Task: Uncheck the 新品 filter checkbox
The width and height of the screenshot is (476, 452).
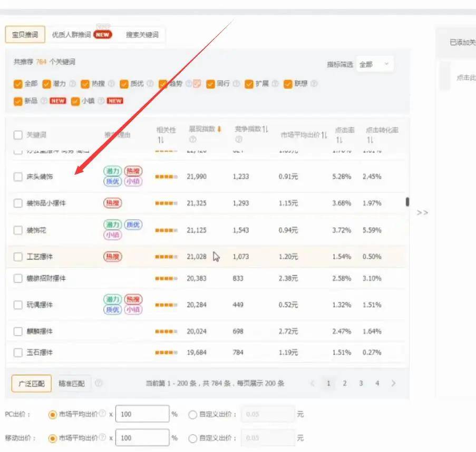Action: [18, 101]
